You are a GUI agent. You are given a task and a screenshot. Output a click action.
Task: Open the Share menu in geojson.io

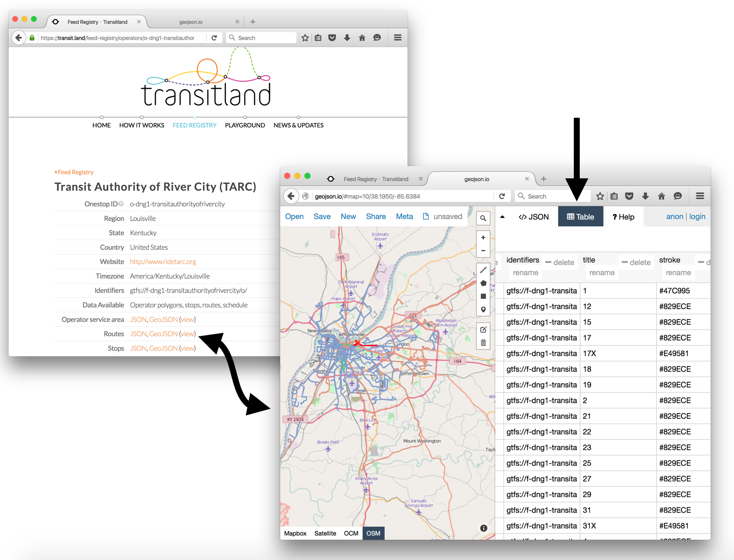pos(376,216)
